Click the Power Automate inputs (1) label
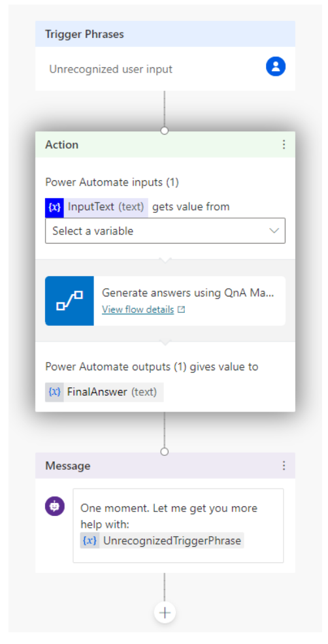Image resolution: width=328 pixels, height=644 pixels. tap(112, 182)
